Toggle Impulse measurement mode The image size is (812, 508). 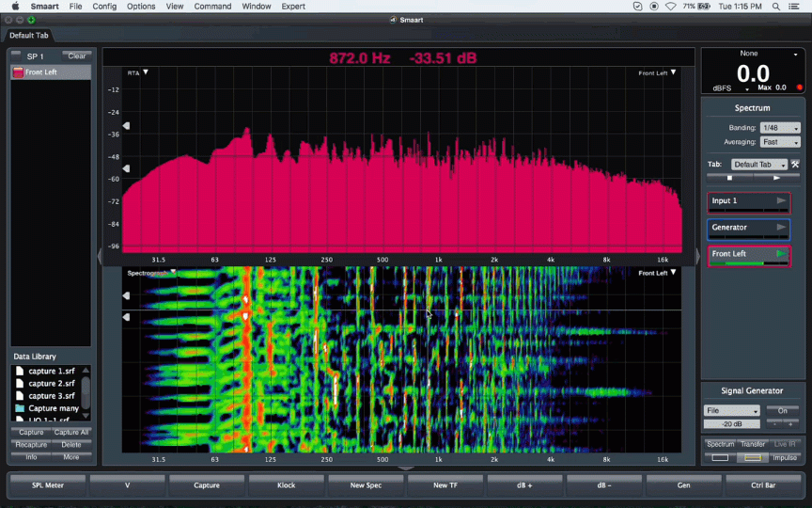pos(784,458)
